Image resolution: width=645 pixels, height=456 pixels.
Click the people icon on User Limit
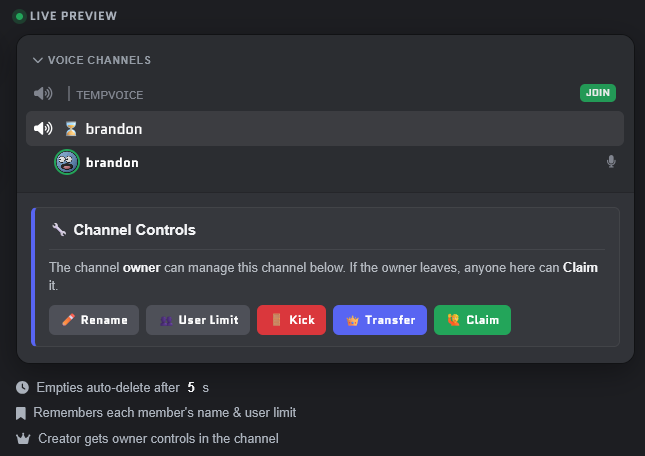click(x=166, y=320)
